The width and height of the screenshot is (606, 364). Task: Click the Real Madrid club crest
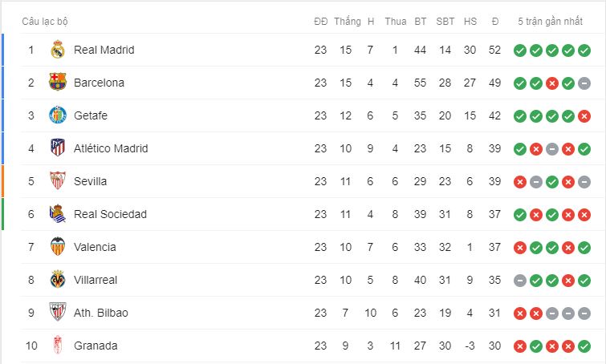(58, 50)
